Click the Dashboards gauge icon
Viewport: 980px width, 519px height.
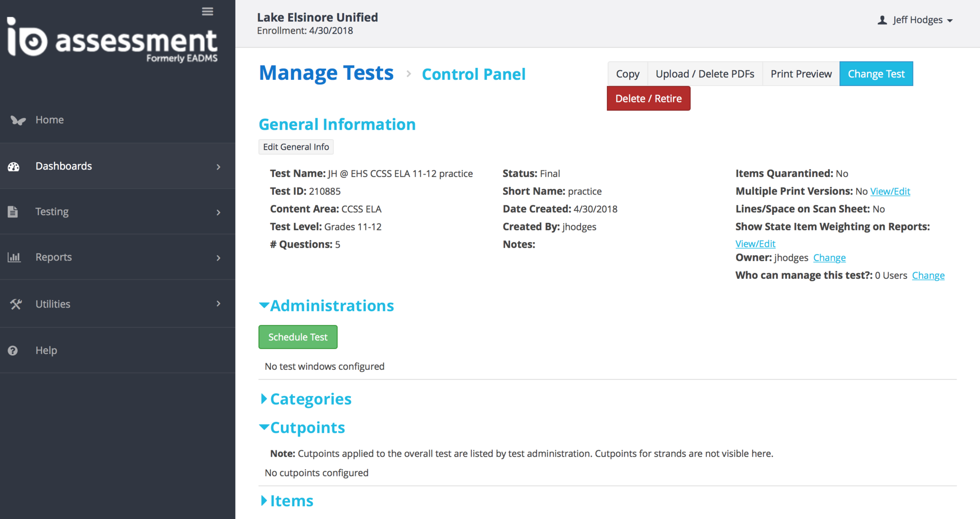click(14, 166)
